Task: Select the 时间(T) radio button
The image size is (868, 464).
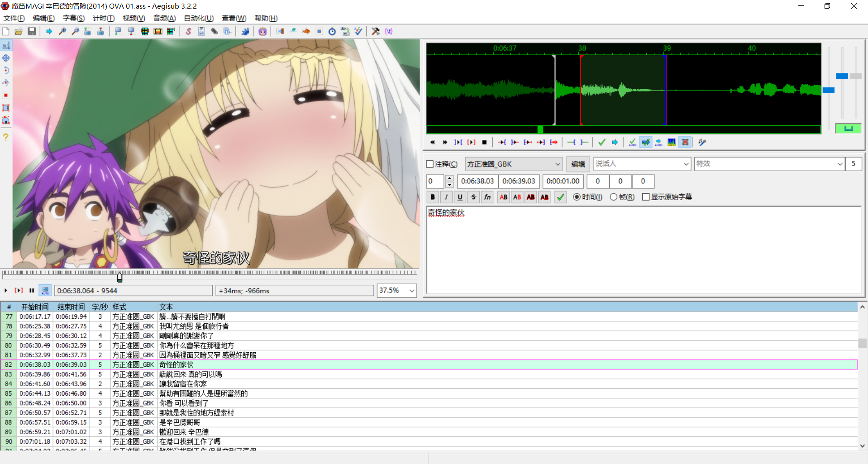Action: [x=587, y=197]
